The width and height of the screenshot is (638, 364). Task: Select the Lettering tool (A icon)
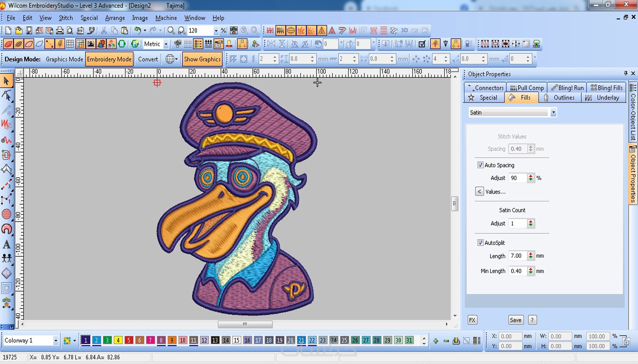6,245
